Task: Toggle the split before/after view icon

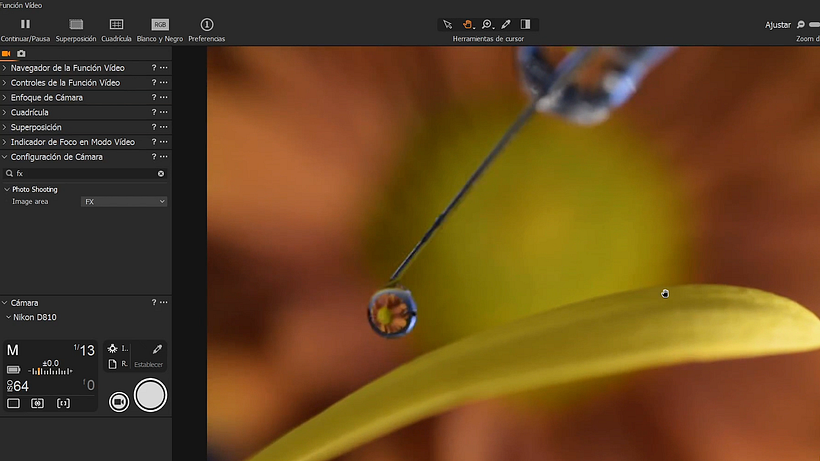Action: coord(526,24)
